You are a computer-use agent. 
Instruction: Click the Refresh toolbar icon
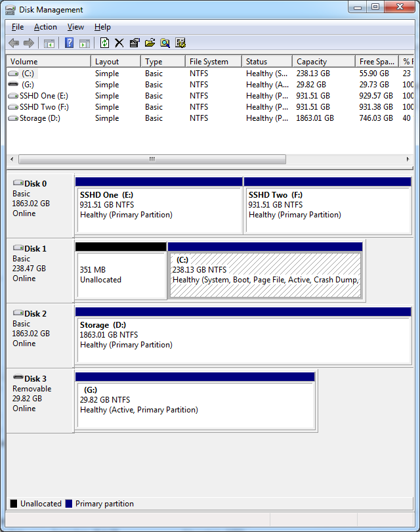coord(104,43)
